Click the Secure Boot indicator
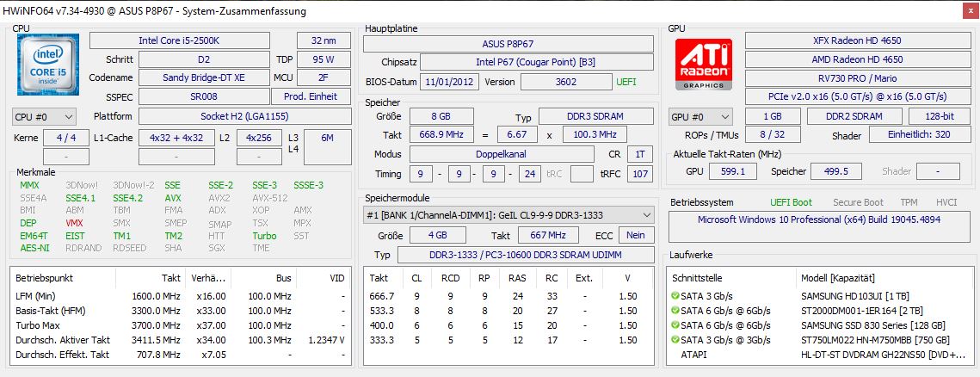The height and width of the screenshot is (377, 980). click(858, 202)
